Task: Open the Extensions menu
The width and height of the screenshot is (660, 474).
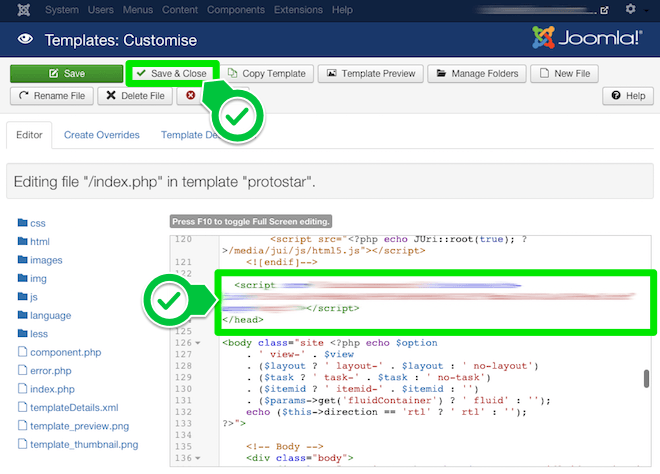Action: pyautogui.click(x=298, y=10)
